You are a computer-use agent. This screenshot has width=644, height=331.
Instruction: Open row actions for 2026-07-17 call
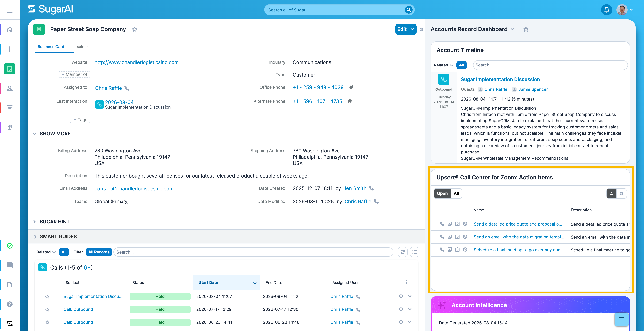pos(409,309)
